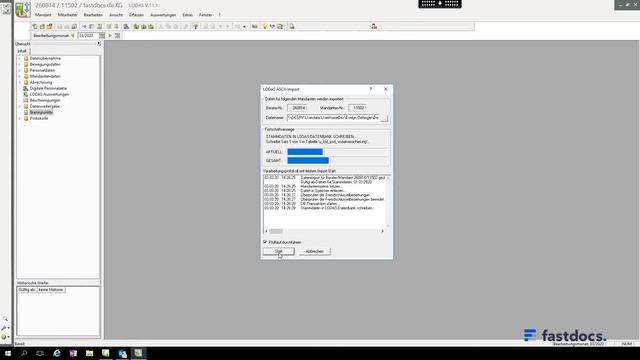Open the Ansicht menu
640x360 pixels.
[x=116, y=15]
